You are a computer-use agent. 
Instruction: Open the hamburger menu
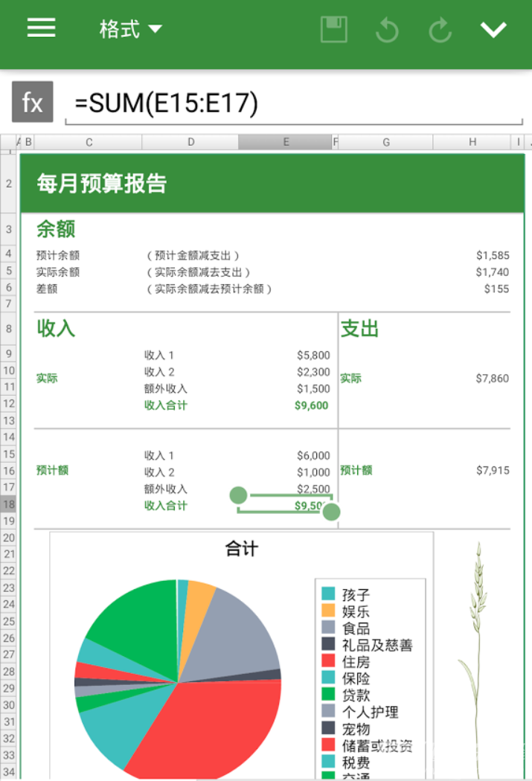(42, 28)
